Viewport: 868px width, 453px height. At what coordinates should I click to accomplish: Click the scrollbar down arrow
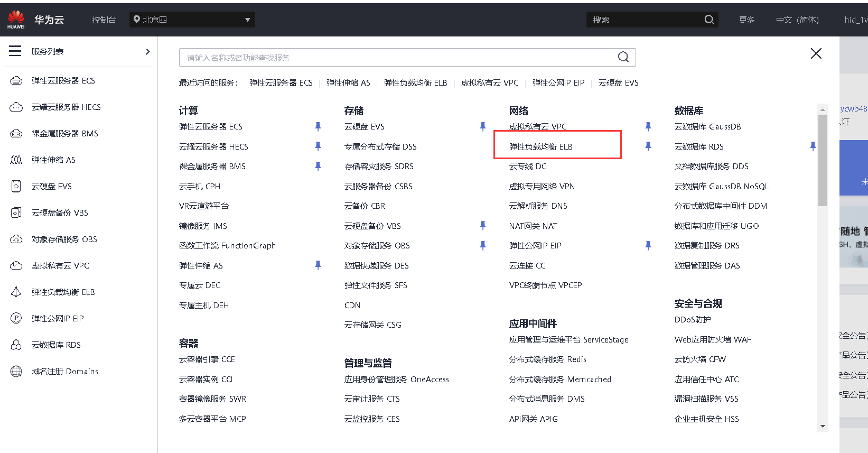823,426
